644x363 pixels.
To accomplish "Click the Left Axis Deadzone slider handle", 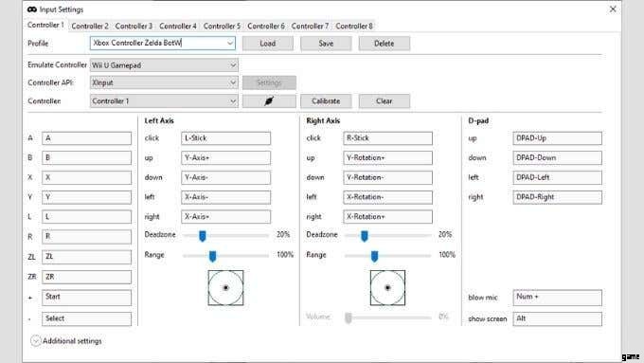I will click(x=203, y=236).
